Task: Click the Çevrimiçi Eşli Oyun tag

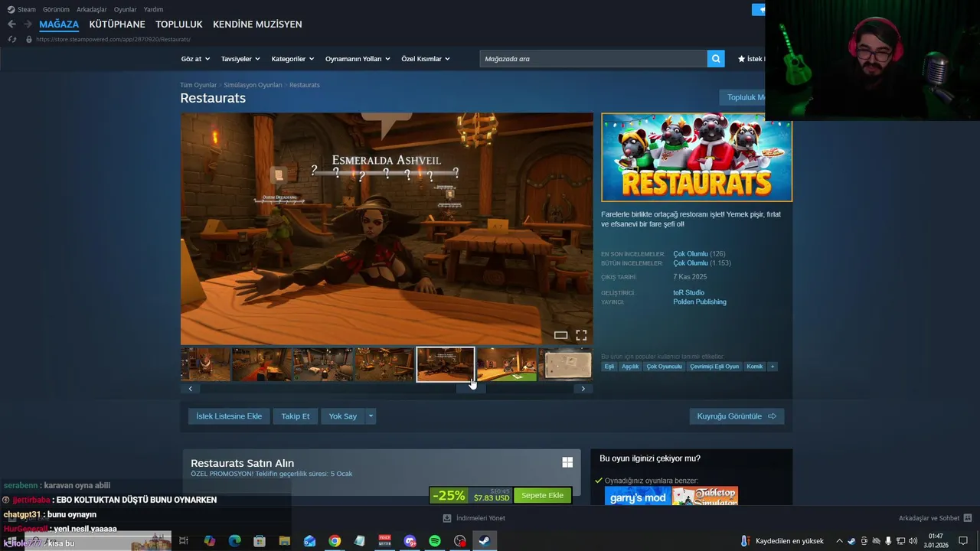Action: pos(714,367)
